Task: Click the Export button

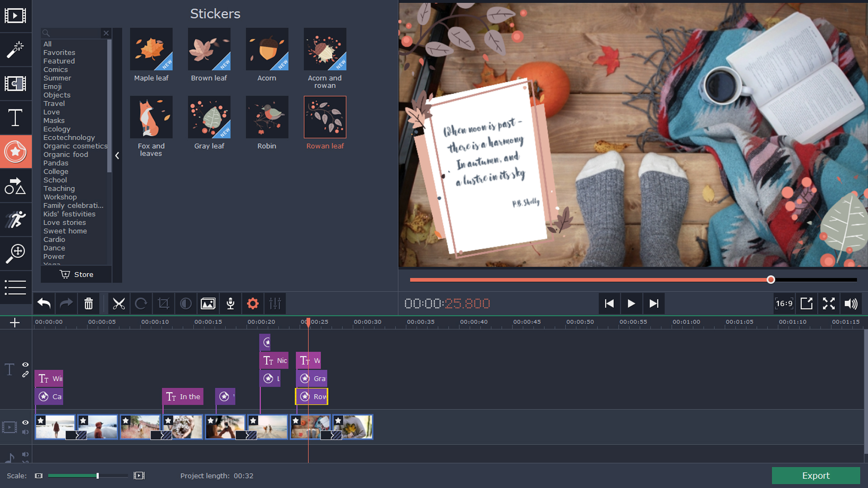Action: coord(816,475)
